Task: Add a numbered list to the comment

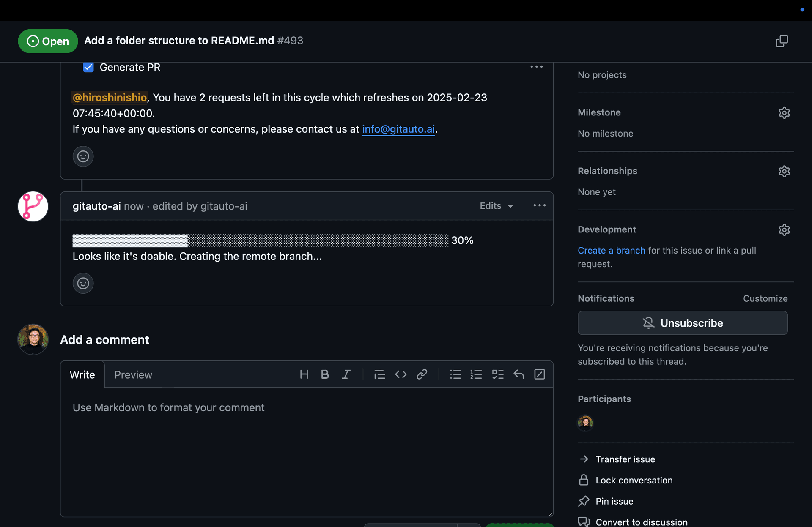Action: click(476, 374)
